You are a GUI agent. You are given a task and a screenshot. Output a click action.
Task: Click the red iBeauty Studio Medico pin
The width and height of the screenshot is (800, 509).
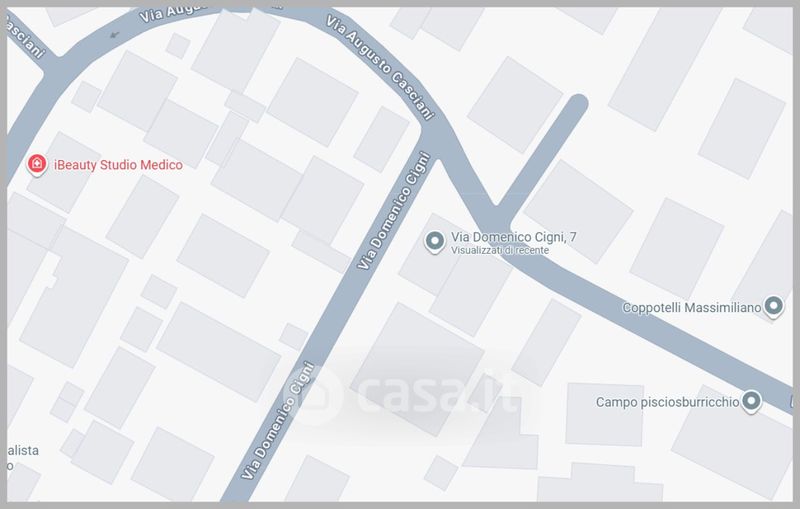[37, 165]
